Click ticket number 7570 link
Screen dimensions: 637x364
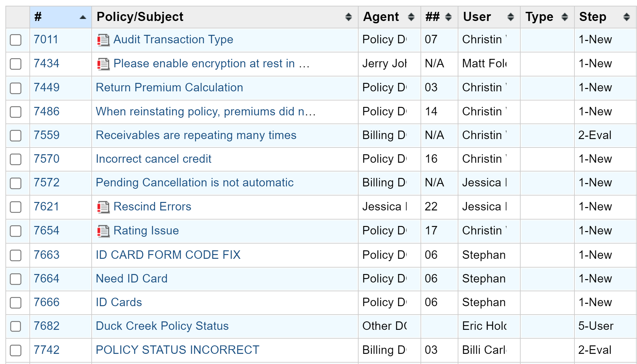click(46, 159)
